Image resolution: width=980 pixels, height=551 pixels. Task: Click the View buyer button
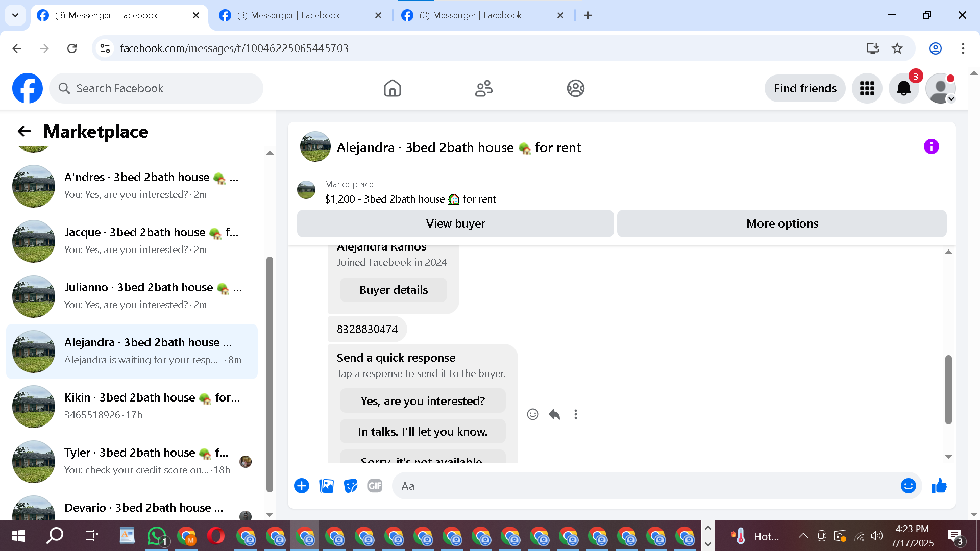pyautogui.click(x=455, y=223)
